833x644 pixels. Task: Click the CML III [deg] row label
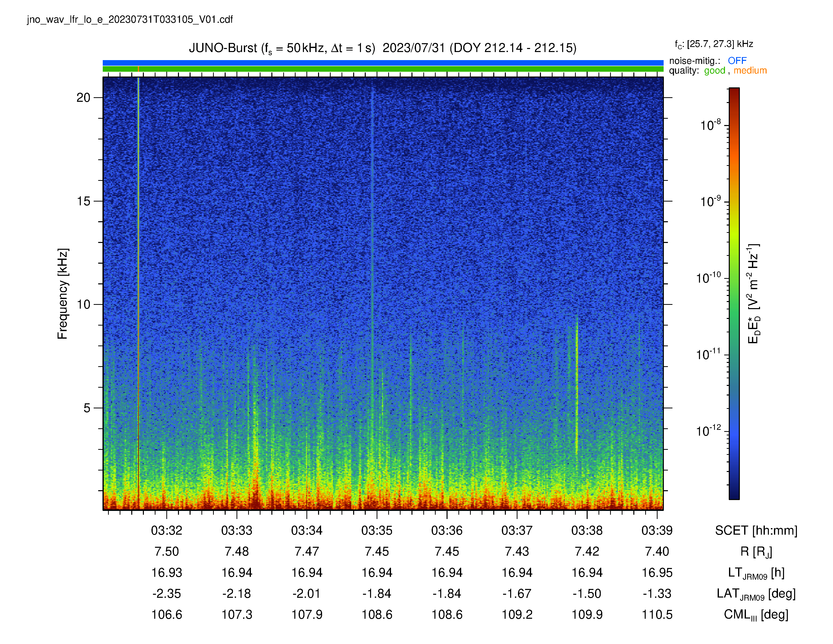(756, 615)
